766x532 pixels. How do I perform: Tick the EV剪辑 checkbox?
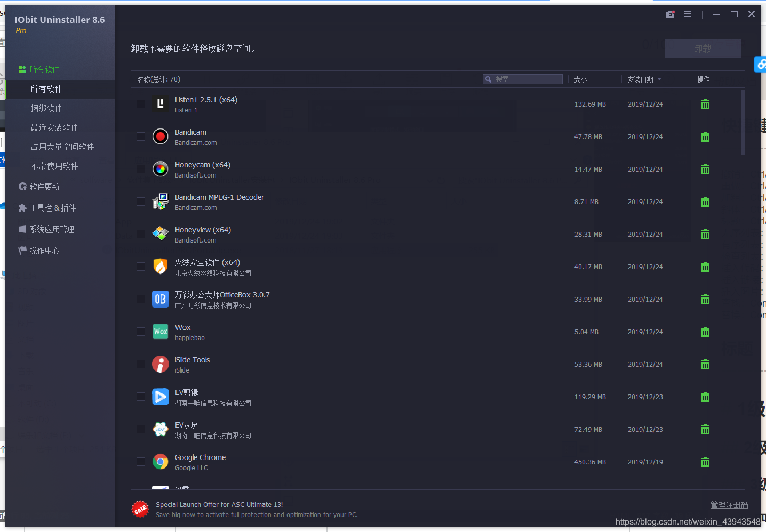141,397
